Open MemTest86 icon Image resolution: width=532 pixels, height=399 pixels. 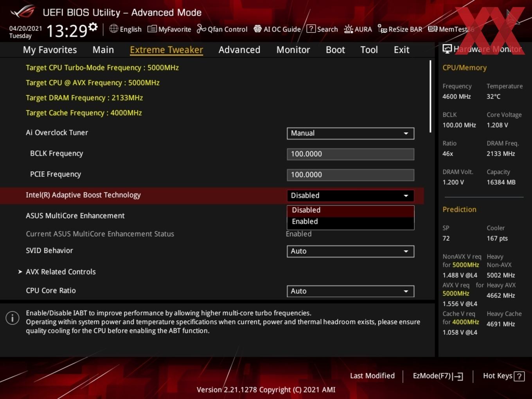pos(432,29)
